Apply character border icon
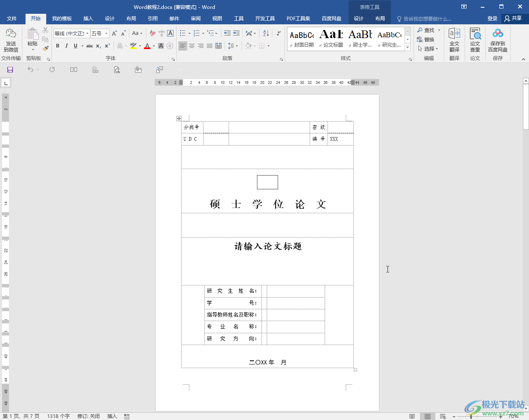This screenshot has width=529, height=420. tap(170, 33)
